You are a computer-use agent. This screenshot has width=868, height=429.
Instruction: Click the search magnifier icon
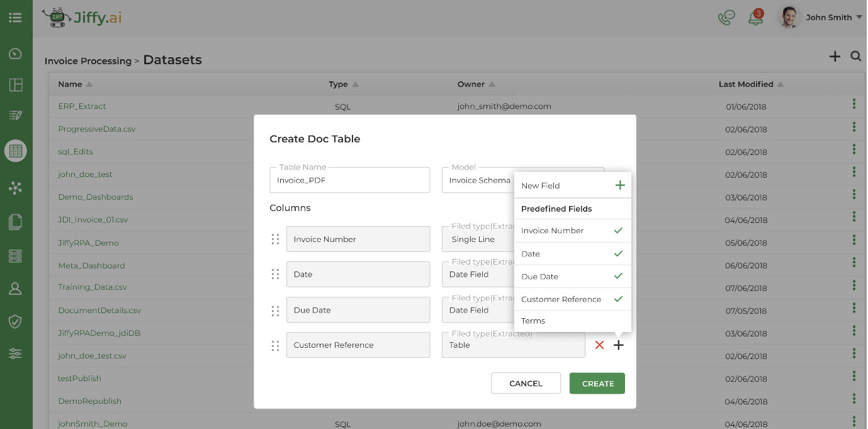tap(855, 56)
